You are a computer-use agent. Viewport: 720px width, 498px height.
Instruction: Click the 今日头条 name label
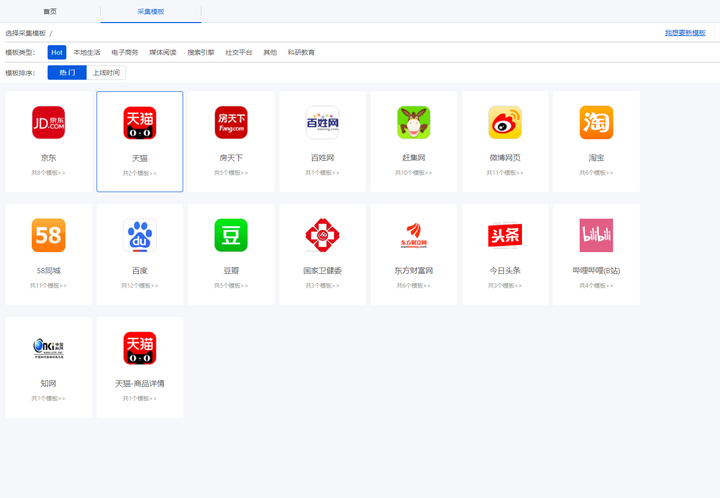click(505, 271)
